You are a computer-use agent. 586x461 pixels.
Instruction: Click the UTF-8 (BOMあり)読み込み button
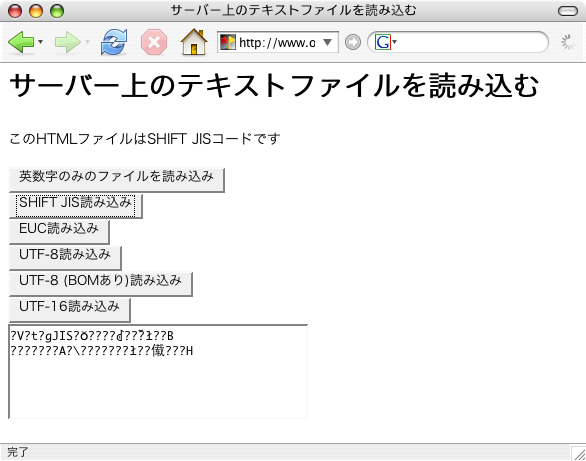pyautogui.click(x=101, y=284)
